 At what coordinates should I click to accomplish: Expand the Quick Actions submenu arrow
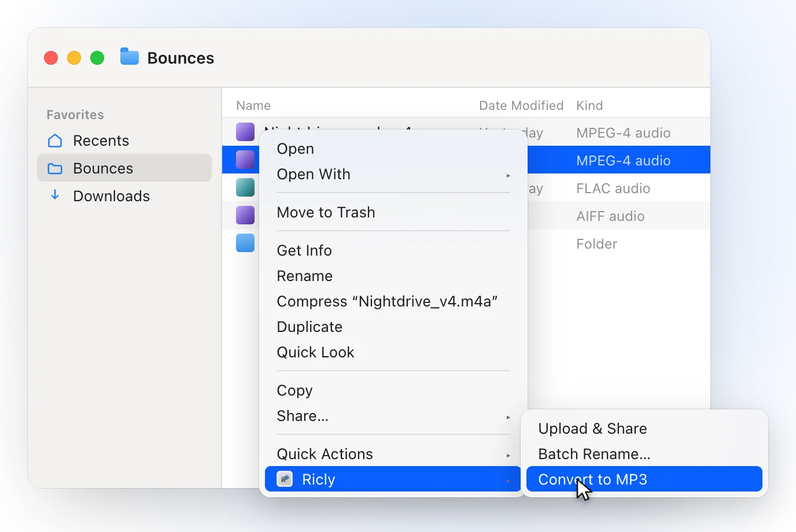[x=508, y=455]
